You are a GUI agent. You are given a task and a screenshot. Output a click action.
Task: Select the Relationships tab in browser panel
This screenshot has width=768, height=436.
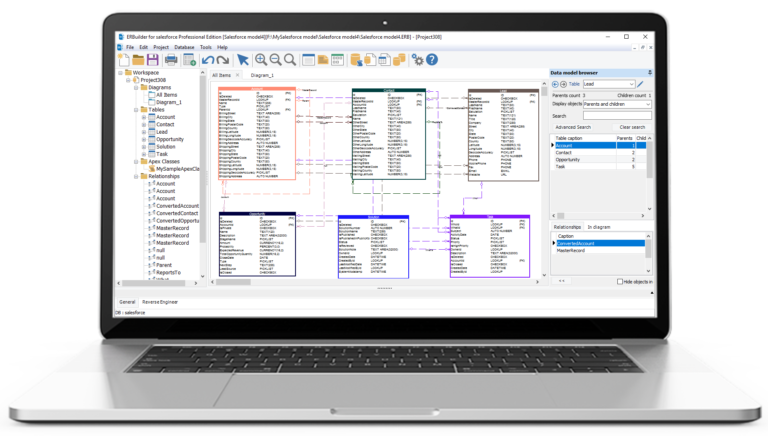tap(567, 227)
